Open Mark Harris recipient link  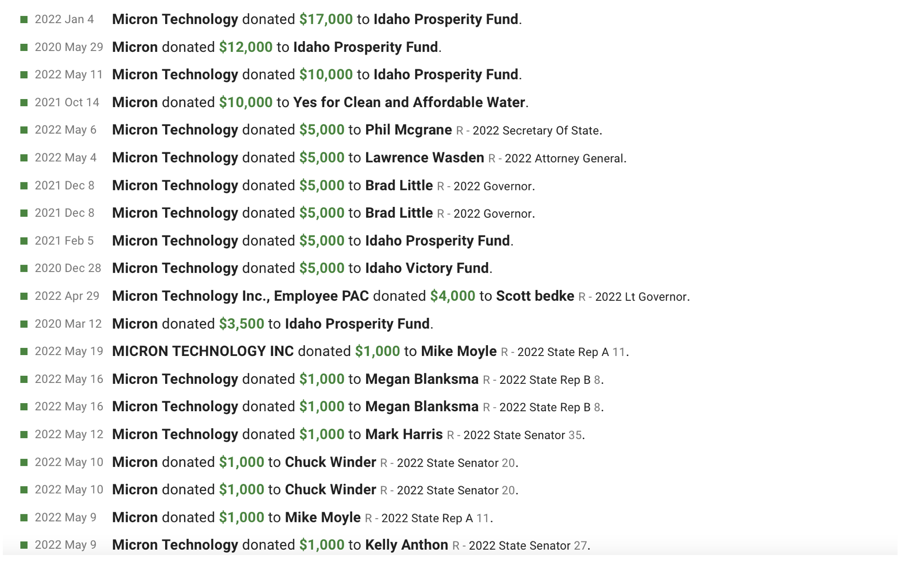coord(404,434)
